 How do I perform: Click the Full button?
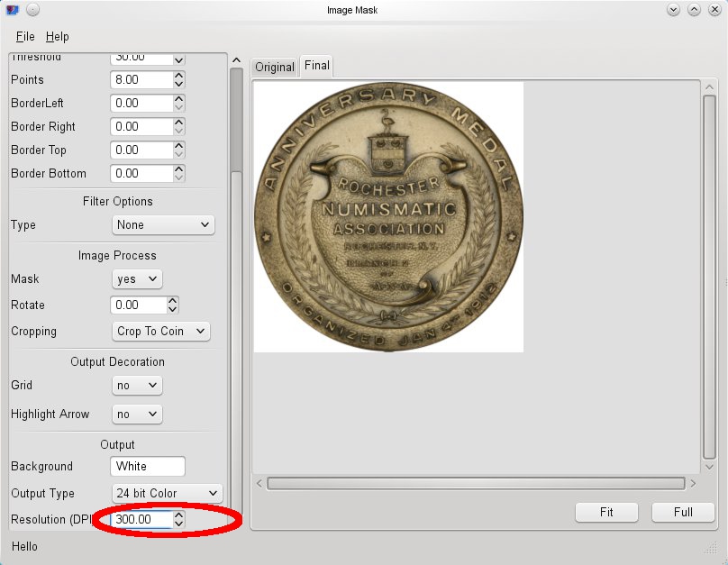(683, 512)
